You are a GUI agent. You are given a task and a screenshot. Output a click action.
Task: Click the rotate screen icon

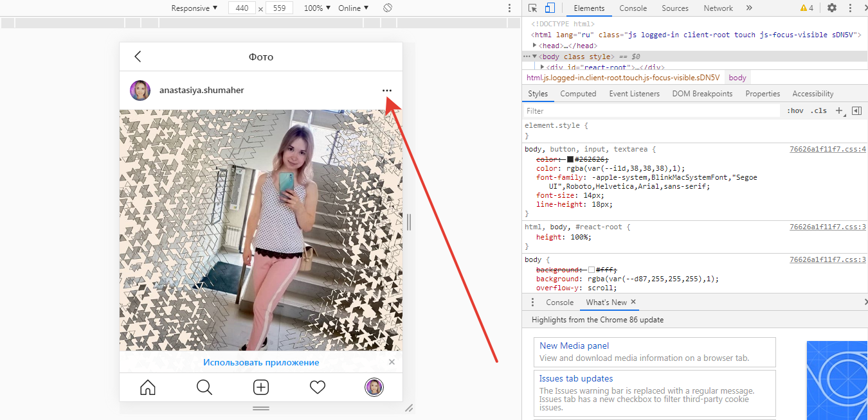pyautogui.click(x=388, y=8)
